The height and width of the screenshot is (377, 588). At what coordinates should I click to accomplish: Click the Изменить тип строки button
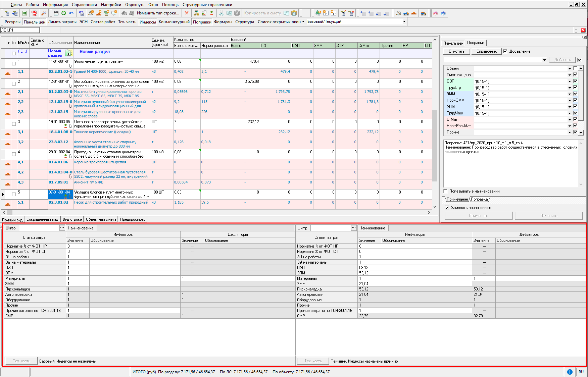[158, 13]
